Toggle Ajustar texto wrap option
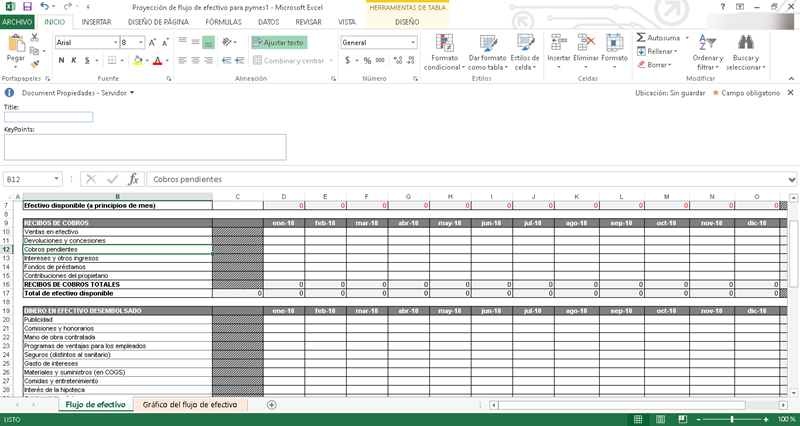Image resolution: width=800 pixels, height=426 pixels. pyautogui.click(x=279, y=43)
